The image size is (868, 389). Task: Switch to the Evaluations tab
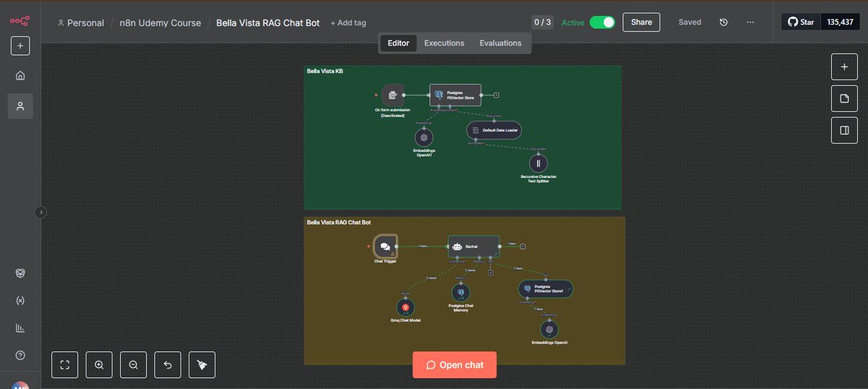pos(501,43)
